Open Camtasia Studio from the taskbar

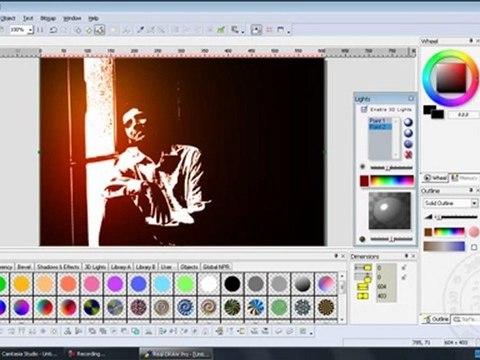pyautogui.click(x=30, y=354)
